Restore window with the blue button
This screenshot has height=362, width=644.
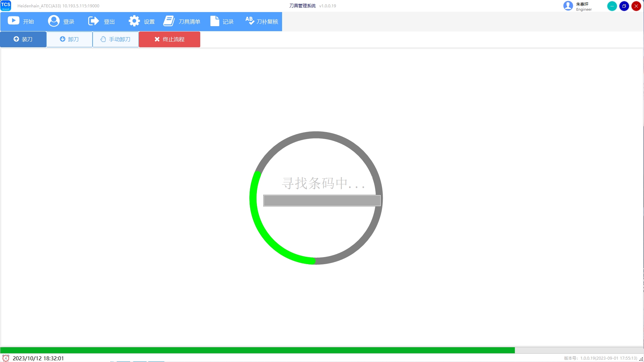pos(624,6)
